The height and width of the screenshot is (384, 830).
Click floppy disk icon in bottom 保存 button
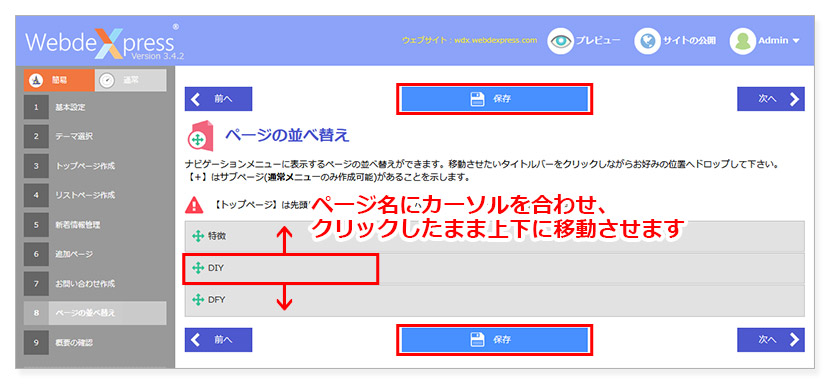[477, 340]
